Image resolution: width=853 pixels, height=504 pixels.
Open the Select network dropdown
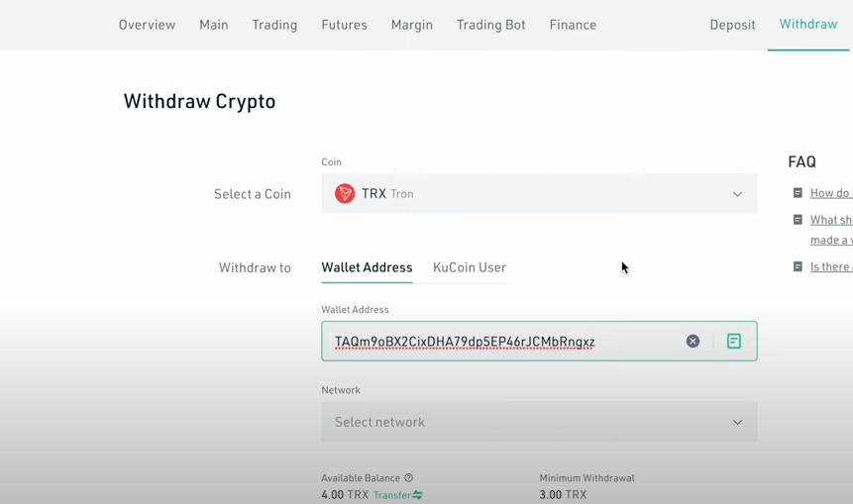tap(538, 422)
